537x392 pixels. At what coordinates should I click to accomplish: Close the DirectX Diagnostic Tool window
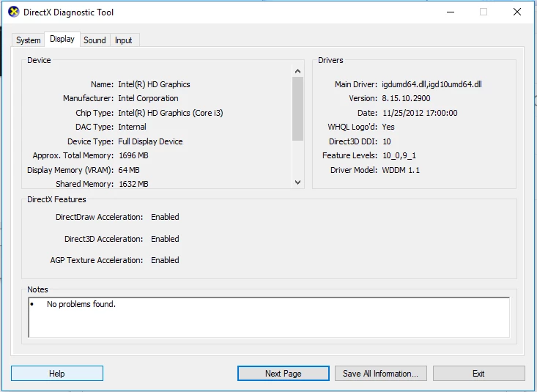[x=517, y=12]
